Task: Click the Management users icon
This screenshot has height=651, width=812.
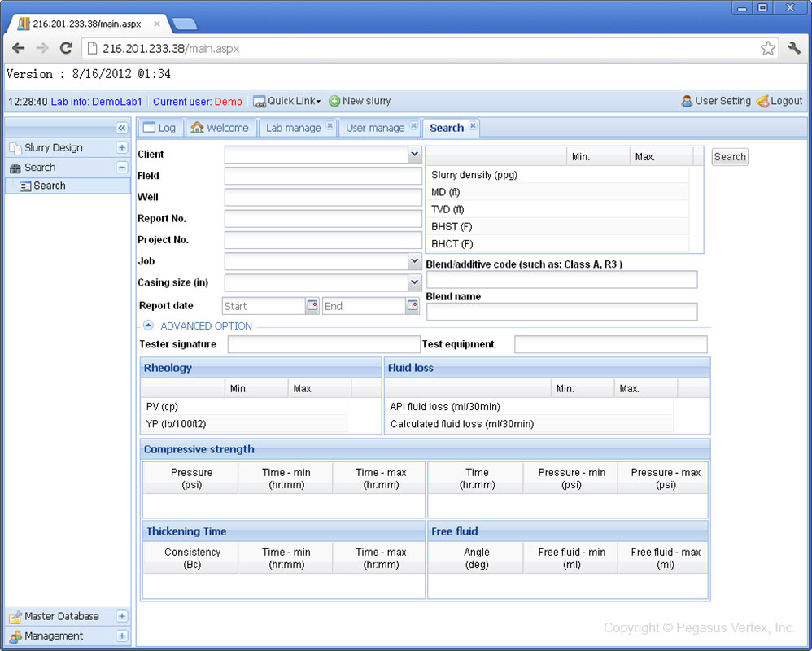Action: [x=15, y=636]
